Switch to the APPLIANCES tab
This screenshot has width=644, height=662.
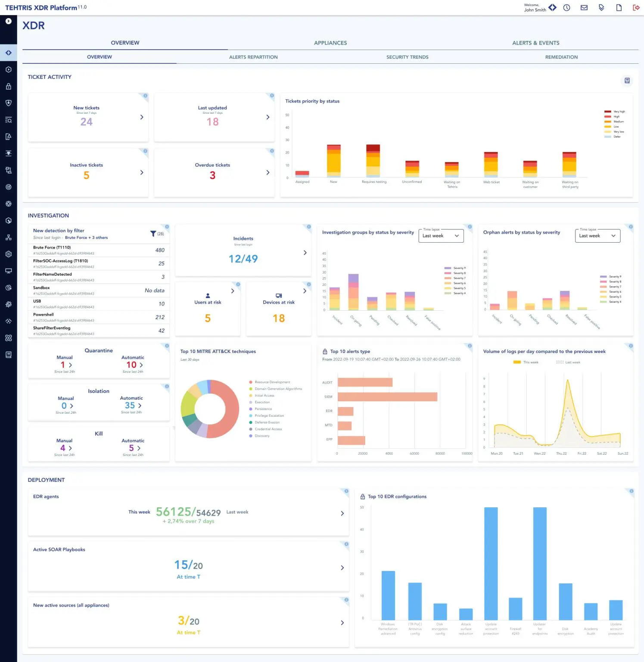click(x=330, y=43)
